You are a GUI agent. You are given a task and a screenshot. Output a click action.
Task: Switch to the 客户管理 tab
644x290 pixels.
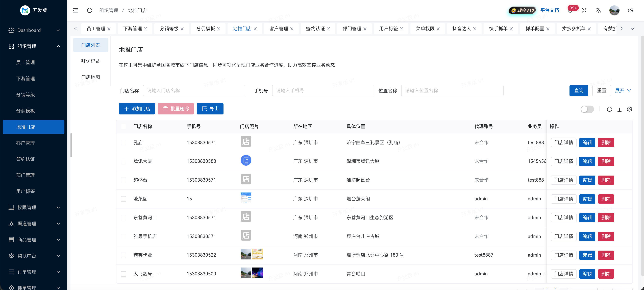[279, 29]
